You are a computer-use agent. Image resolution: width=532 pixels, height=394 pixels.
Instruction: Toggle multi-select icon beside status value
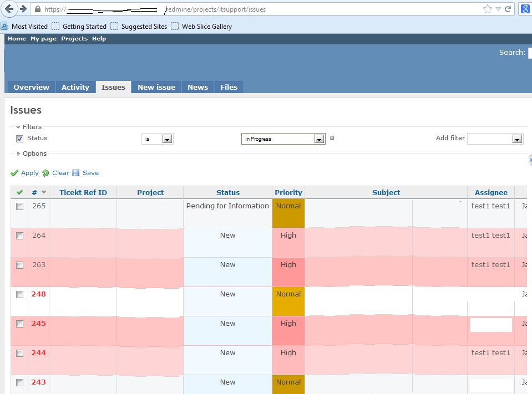pyautogui.click(x=332, y=138)
